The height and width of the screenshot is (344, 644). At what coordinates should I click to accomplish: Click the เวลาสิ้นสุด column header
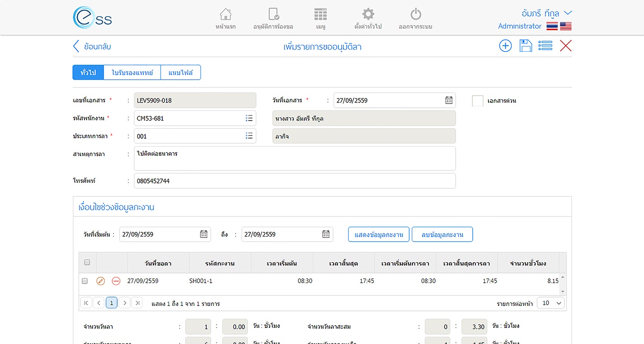pos(343,263)
